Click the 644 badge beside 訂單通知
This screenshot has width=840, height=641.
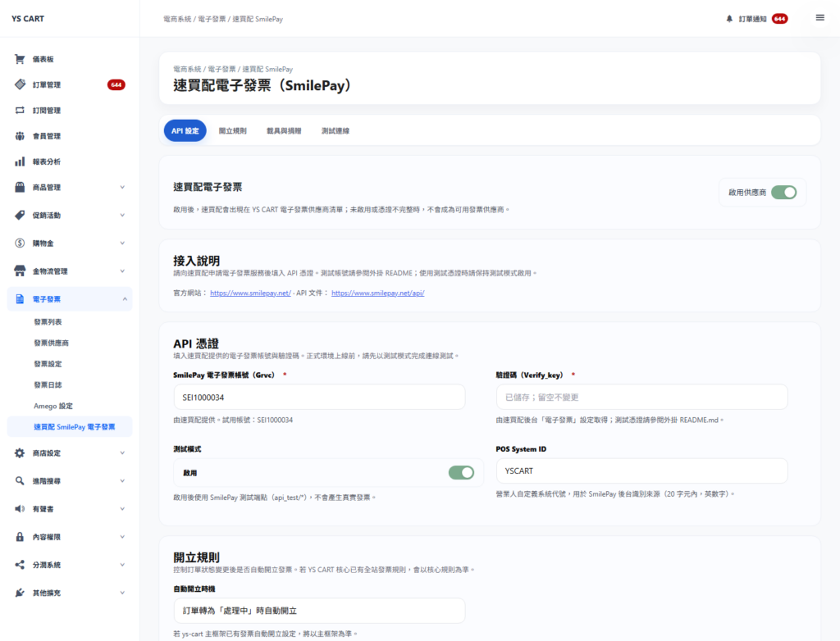pyautogui.click(x=779, y=19)
